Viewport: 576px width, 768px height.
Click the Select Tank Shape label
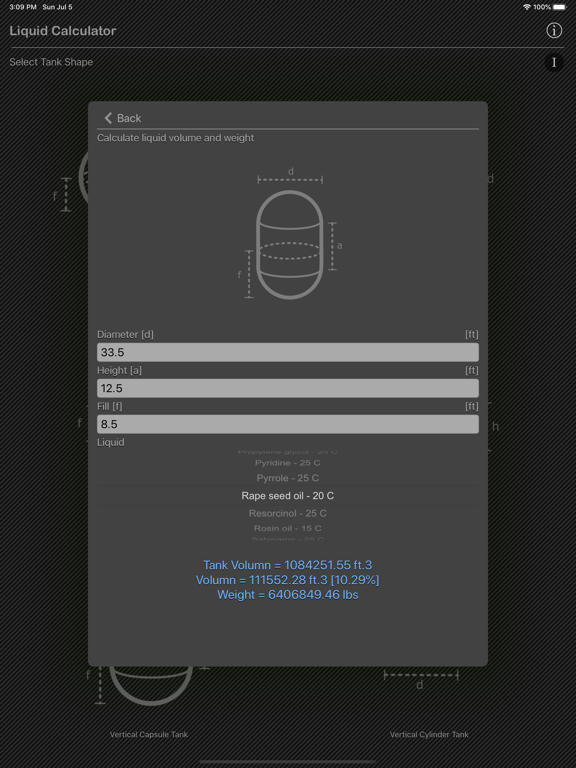pos(51,62)
